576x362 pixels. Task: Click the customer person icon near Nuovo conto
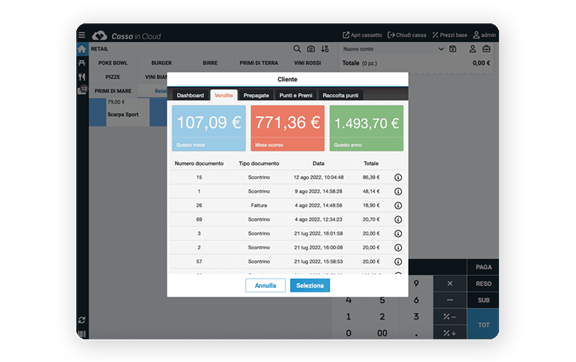click(472, 49)
